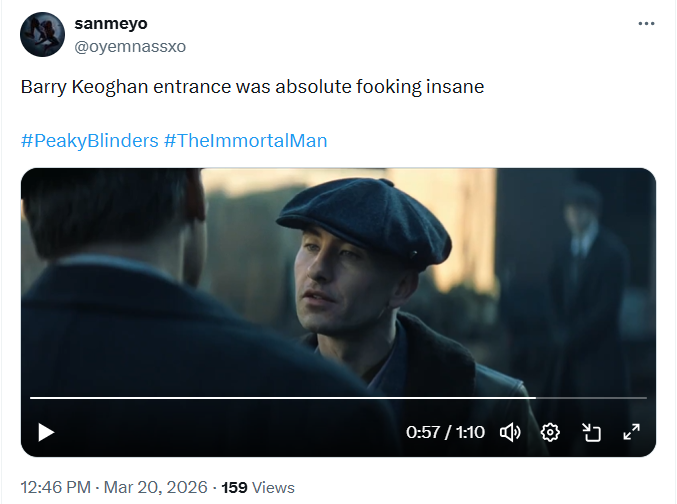Open video settings gear

pos(550,432)
